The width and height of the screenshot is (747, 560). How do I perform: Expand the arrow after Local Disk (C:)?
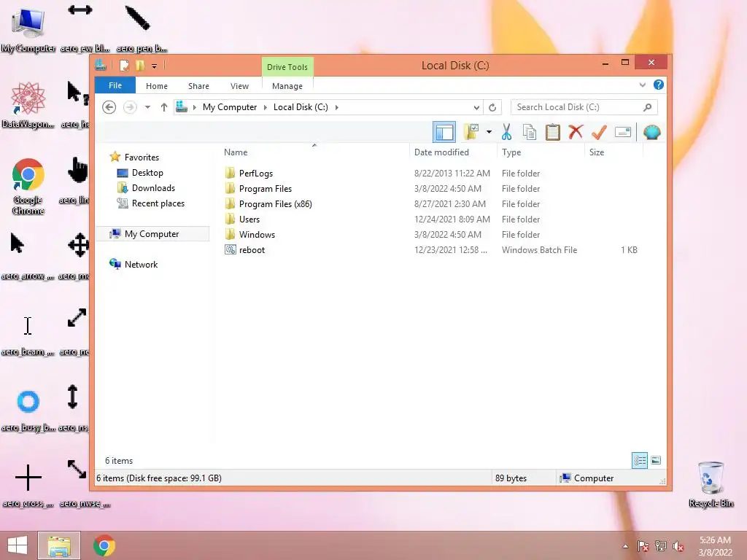[x=337, y=107]
